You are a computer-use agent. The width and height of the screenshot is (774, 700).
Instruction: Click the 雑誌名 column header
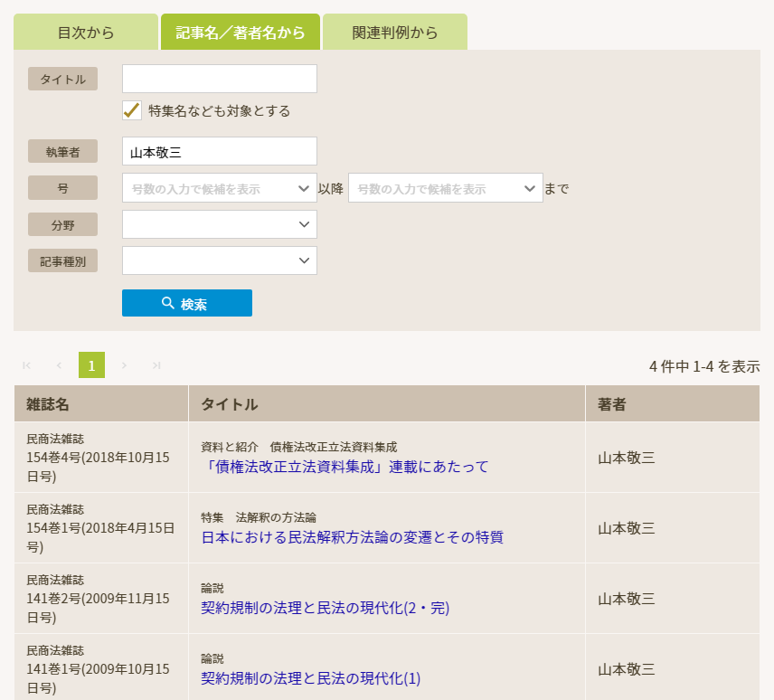tap(101, 403)
